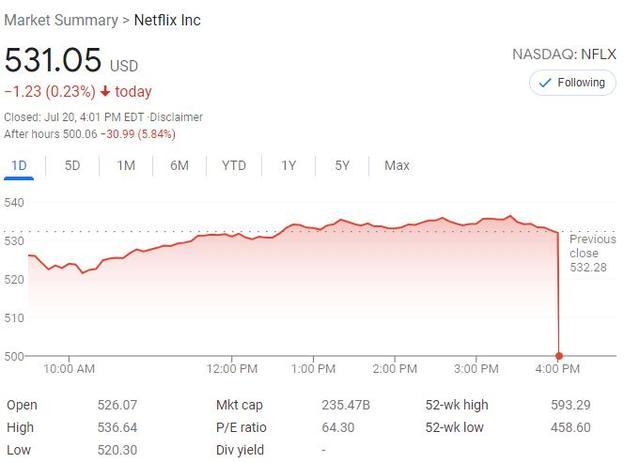
Task: Select the 1D chart range tab
Action: point(19,166)
